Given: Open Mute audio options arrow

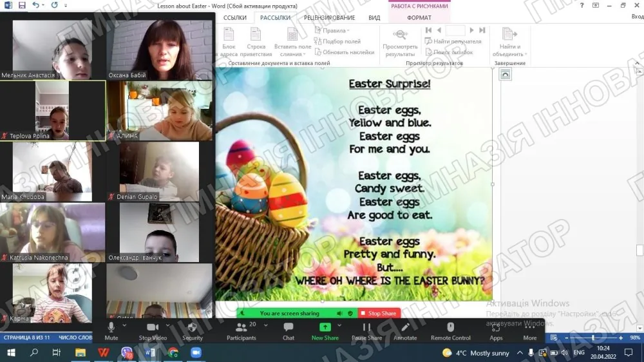Looking at the screenshot, I should [x=124, y=325].
